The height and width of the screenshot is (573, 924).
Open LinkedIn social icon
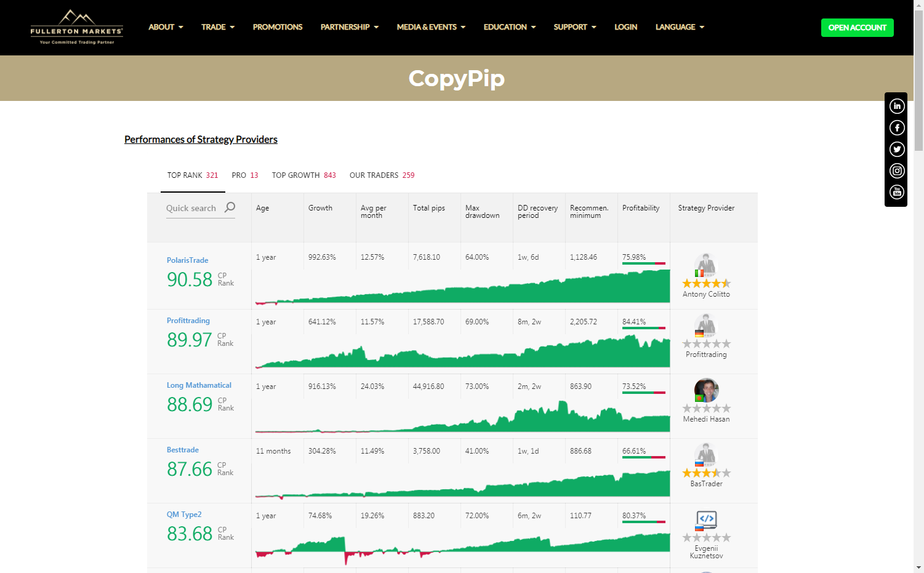pyautogui.click(x=897, y=106)
